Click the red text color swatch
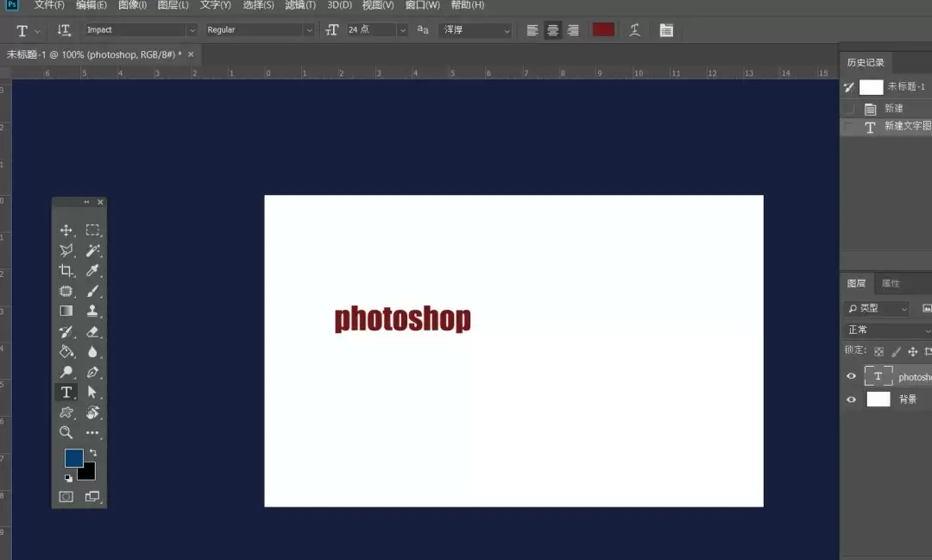 [603, 29]
